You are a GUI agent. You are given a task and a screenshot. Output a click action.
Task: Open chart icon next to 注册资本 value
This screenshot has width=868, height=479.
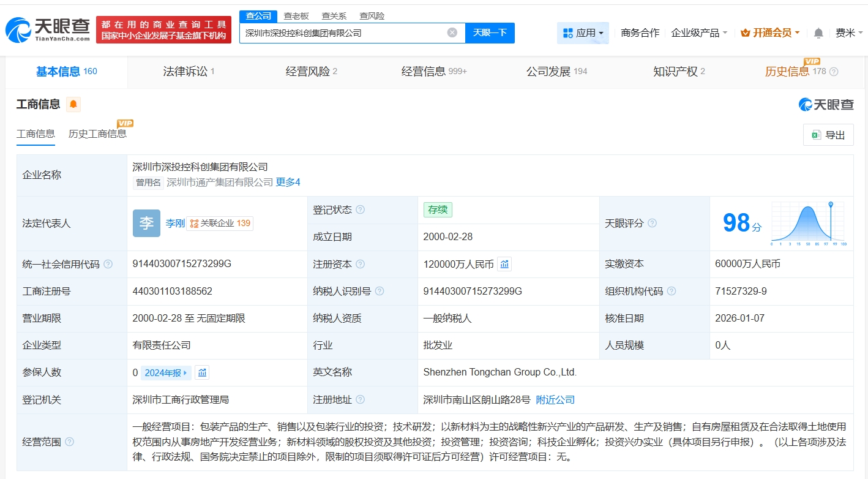point(504,264)
